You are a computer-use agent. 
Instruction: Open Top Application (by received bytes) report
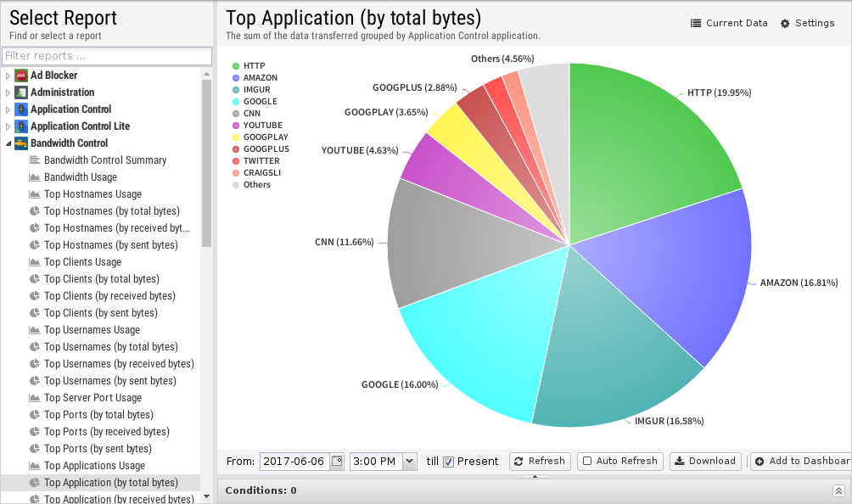[x=119, y=499]
